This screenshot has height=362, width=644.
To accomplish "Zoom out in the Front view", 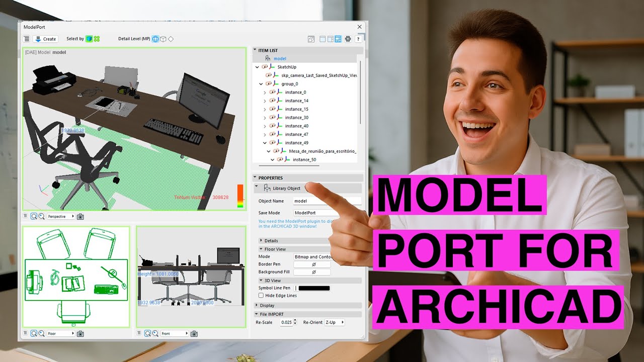I will click(x=147, y=333).
